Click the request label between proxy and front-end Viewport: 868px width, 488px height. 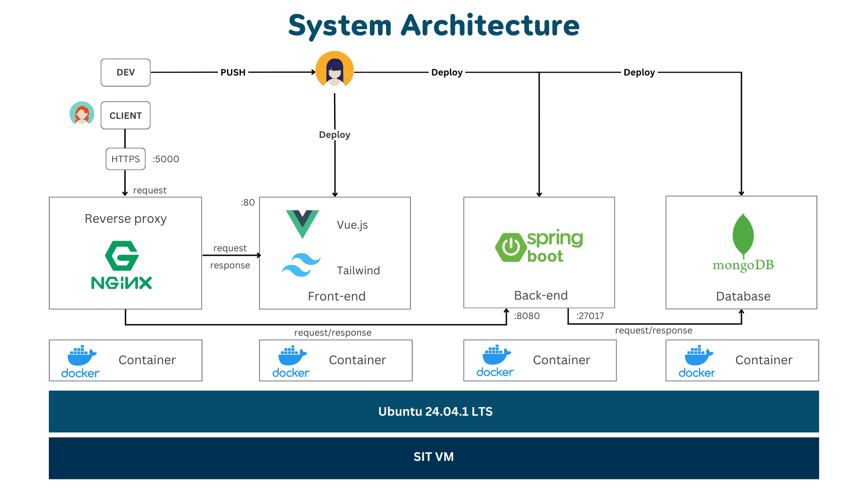tap(230, 248)
